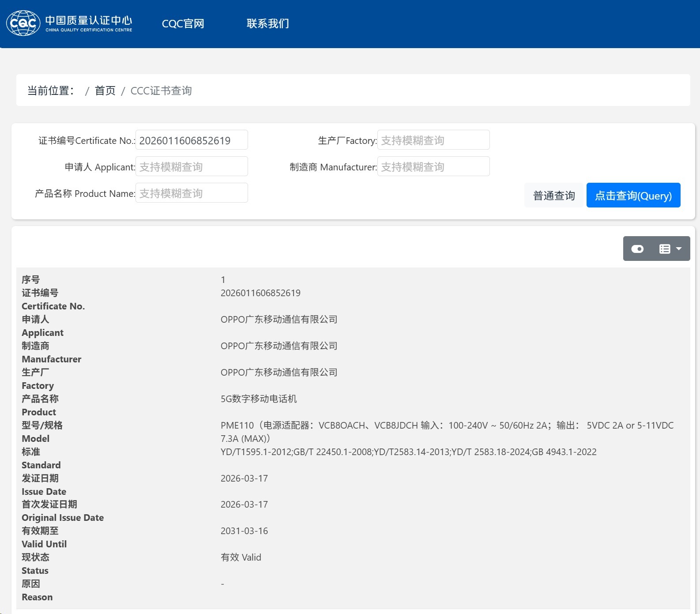Select the applicant company name in results
The width and height of the screenshot is (700, 614).
(279, 320)
